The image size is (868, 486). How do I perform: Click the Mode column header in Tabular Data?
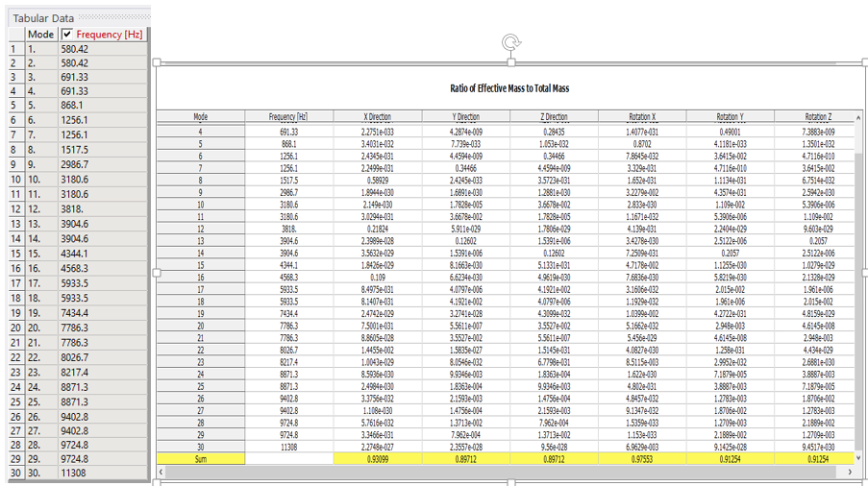(41, 35)
